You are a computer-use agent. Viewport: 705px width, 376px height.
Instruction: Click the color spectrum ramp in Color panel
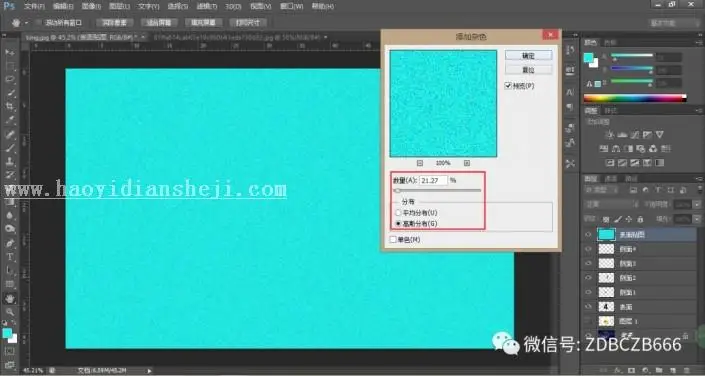(x=635, y=98)
